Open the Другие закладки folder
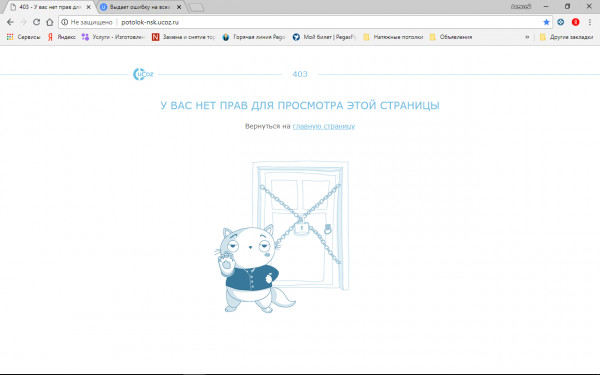The width and height of the screenshot is (600, 375). point(566,37)
